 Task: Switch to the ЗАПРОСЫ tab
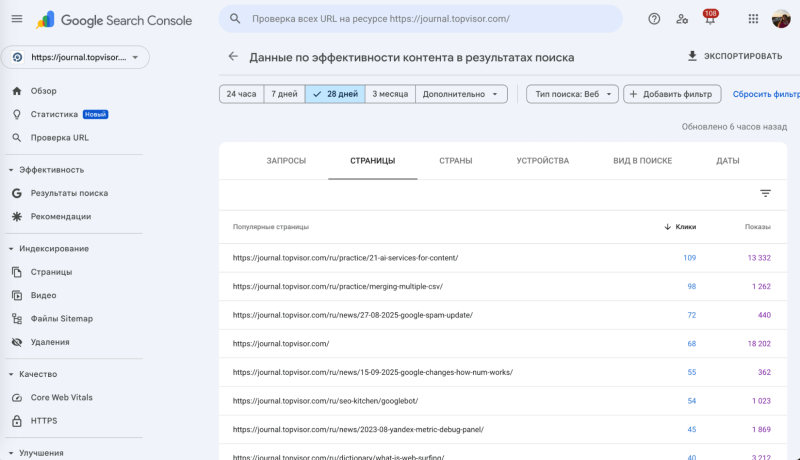(286, 161)
